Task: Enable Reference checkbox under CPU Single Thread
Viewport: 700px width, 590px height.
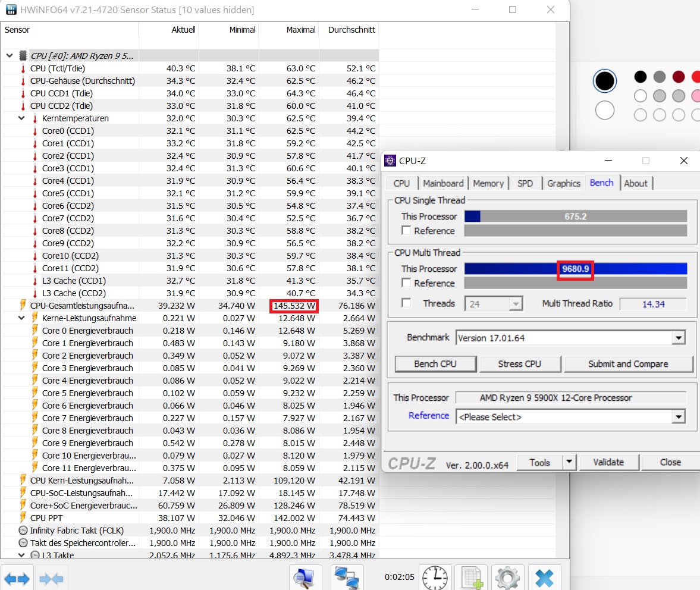Action: (x=406, y=230)
